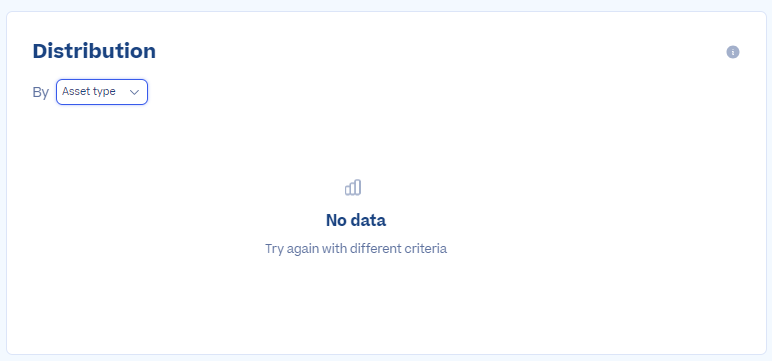Expand the By grouping combo box
772x361 pixels.
pos(102,92)
